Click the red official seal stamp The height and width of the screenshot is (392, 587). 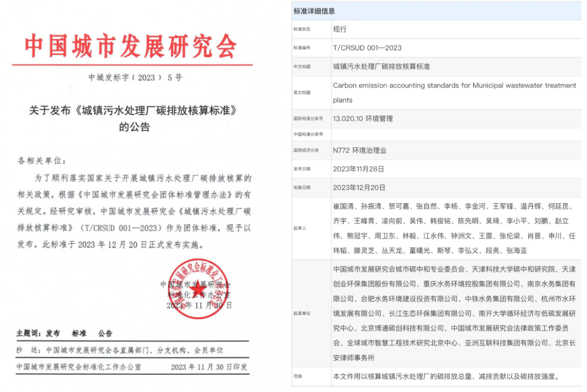(x=198, y=289)
